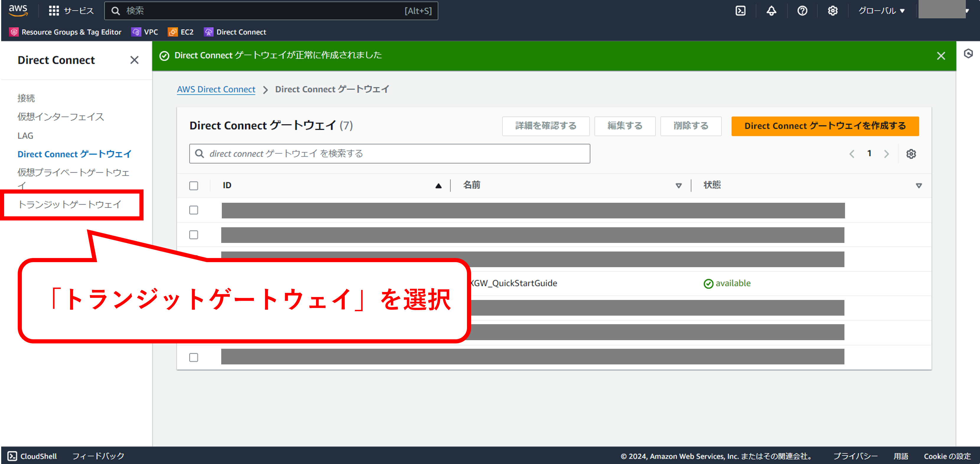The height and width of the screenshot is (464, 980).
Task: Open the Direct Connect shortcut in favorites bar
Action: click(235, 32)
